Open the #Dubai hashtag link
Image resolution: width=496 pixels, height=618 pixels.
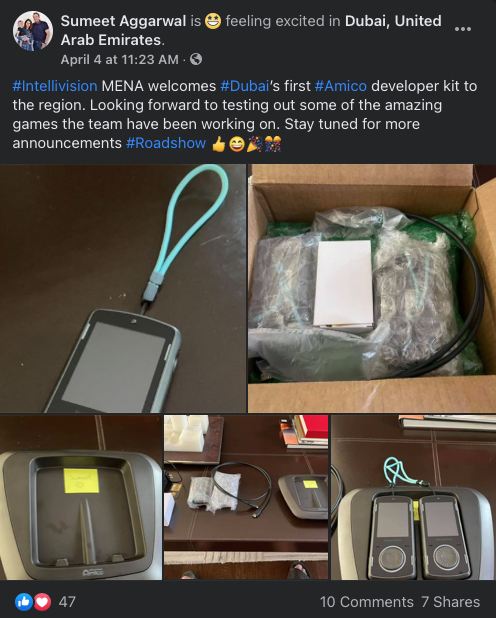(245, 86)
